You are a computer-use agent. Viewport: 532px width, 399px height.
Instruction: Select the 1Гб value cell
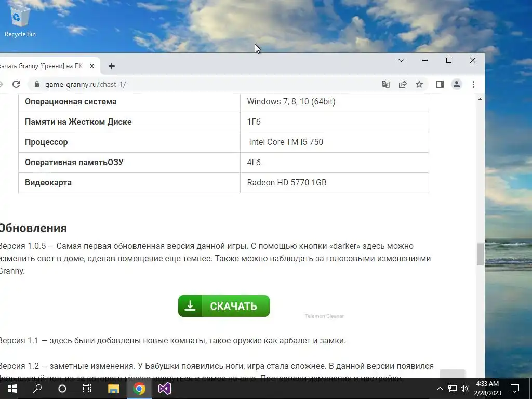[x=335, y=122]
